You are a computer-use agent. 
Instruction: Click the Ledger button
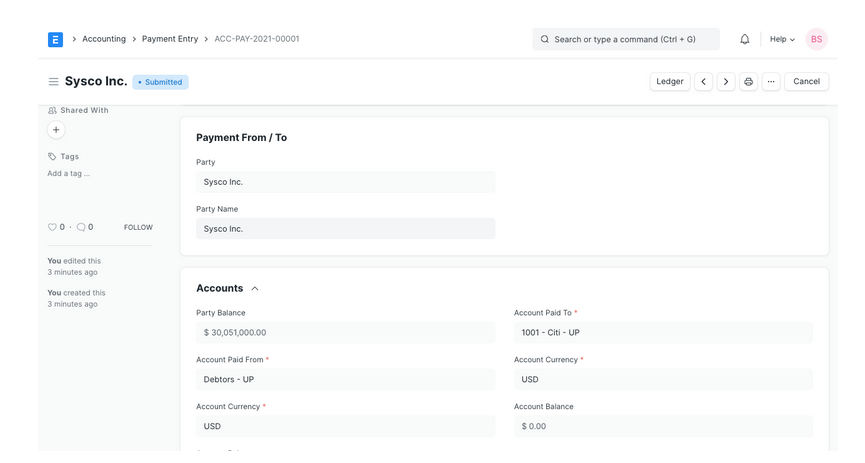670,82
